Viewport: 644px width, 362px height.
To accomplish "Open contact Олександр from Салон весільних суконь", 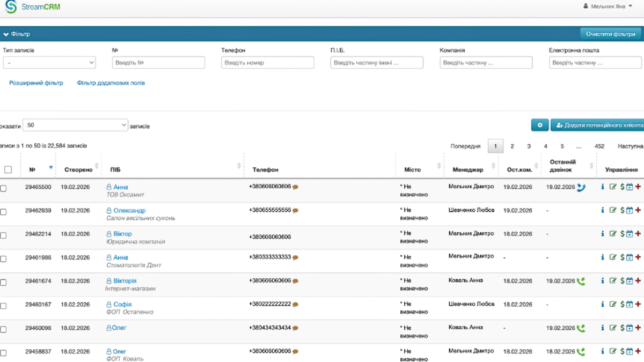I will click(129, 211).
